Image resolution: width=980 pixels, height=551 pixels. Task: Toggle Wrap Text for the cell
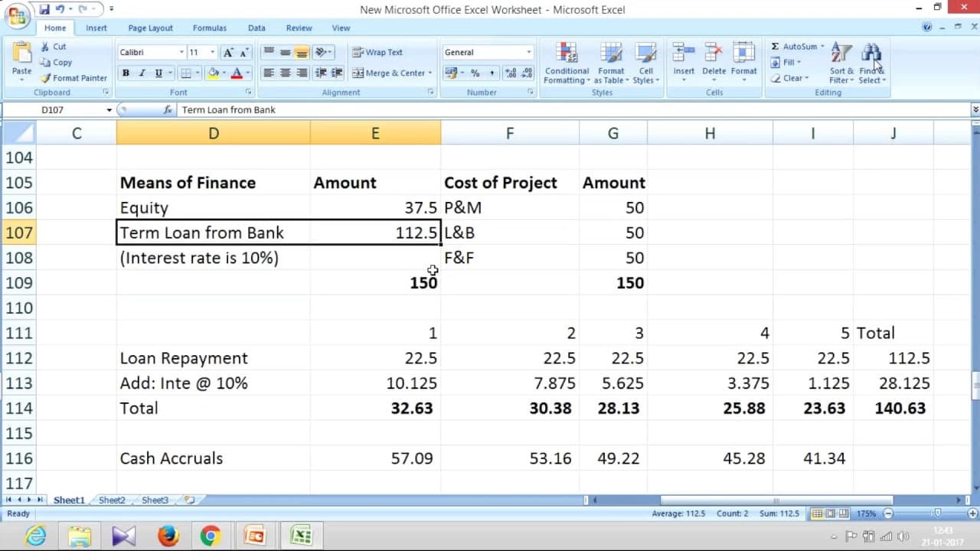(377, 52)
